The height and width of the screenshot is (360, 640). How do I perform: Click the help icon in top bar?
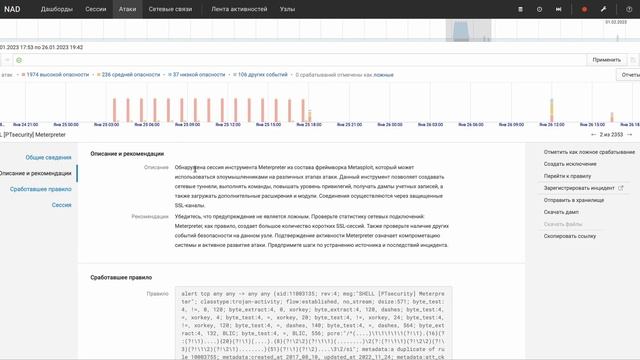click(629, 9)
